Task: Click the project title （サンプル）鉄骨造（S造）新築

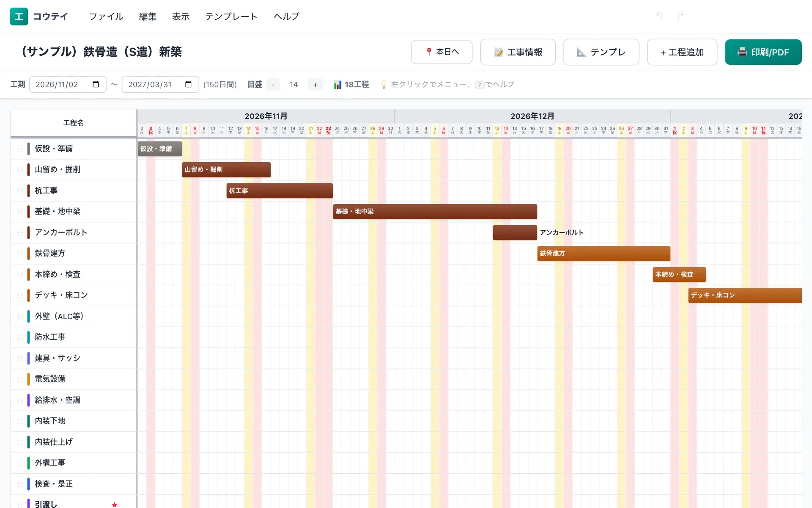Action: coord(102,52)
